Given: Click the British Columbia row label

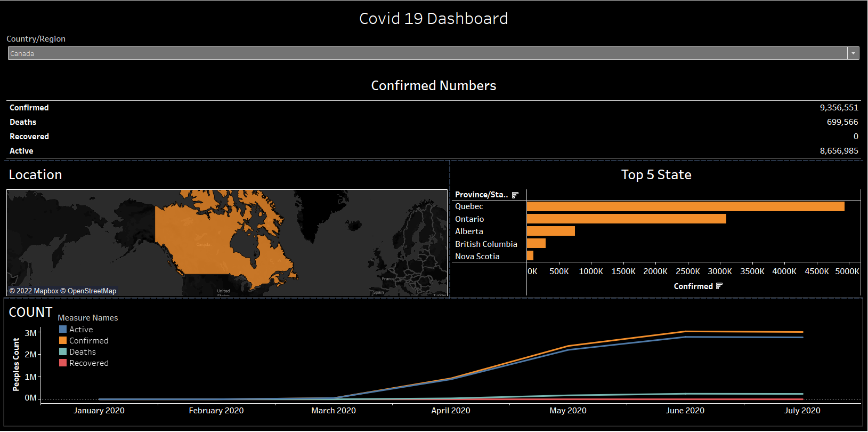Looking at the screenshot, I should [486, 244].
